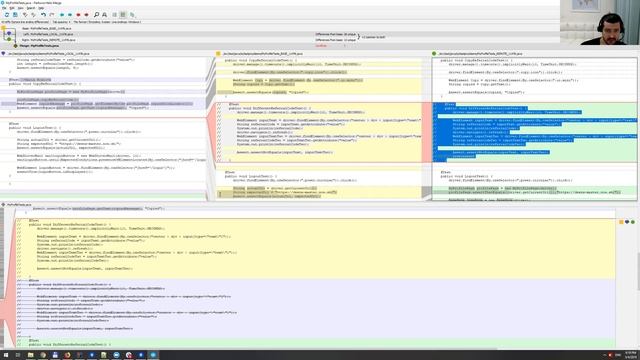Open the Edit menu

click(x=12, y=8)
